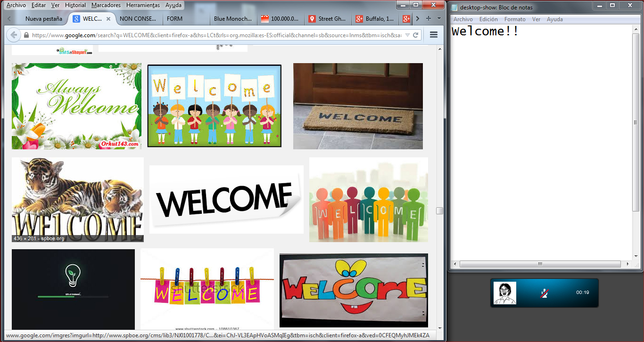Image resolution: width=644 pixels, height=342 pixels.
Task: Click the Notepad horizontal scrollbar thumb
Action: tap(540, 264)
